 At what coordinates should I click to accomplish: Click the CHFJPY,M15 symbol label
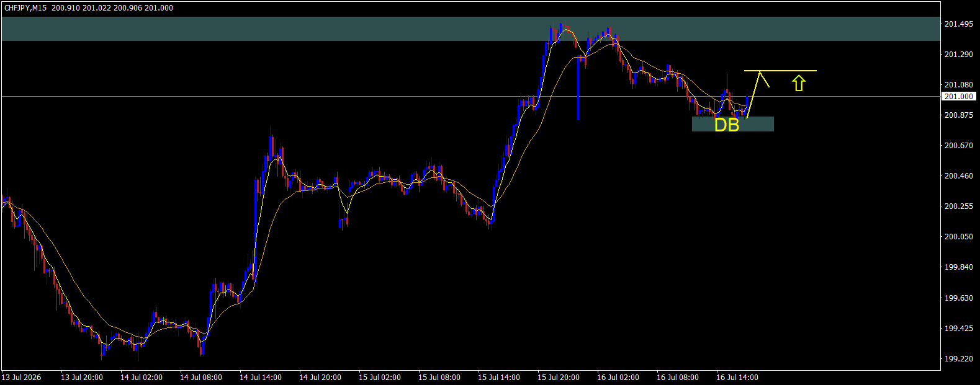(x=25, y=8)
